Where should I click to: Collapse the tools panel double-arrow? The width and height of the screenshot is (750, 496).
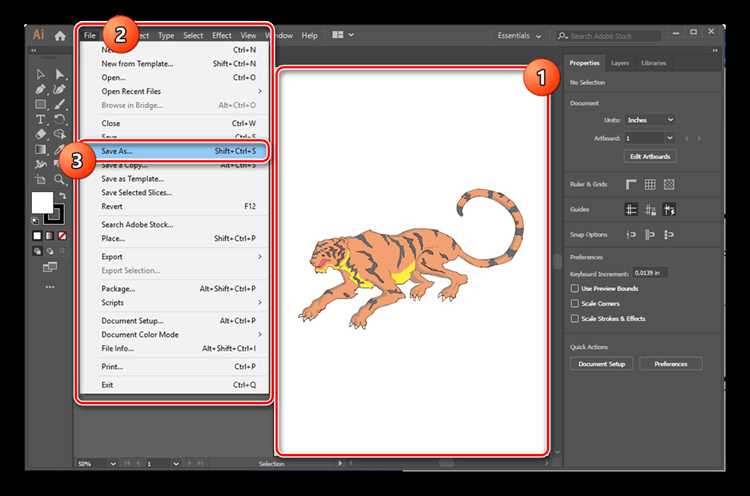[x=33, y=50]
